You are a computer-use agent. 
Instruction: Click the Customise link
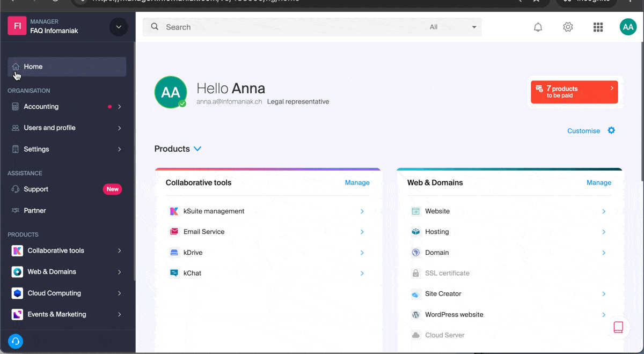[x=583, y=131]
